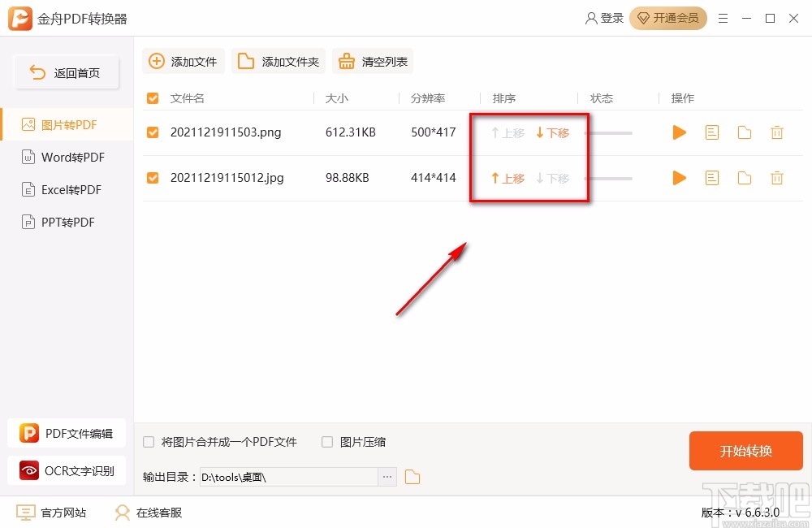The height and width of the screenshot is (528, 812).
Task: Click the 输出目录 output path field
Action: pos(292,477)
